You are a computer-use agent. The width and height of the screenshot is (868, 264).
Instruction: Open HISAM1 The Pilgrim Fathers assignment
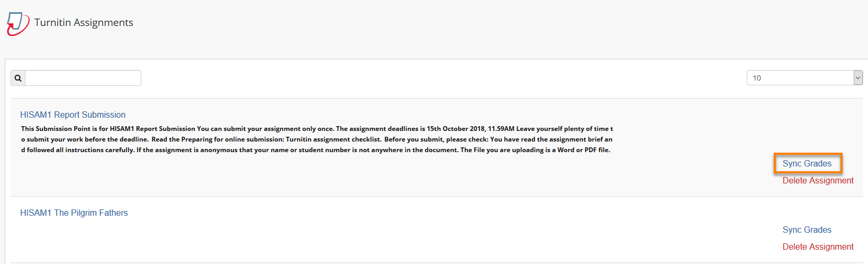[74, 213]
